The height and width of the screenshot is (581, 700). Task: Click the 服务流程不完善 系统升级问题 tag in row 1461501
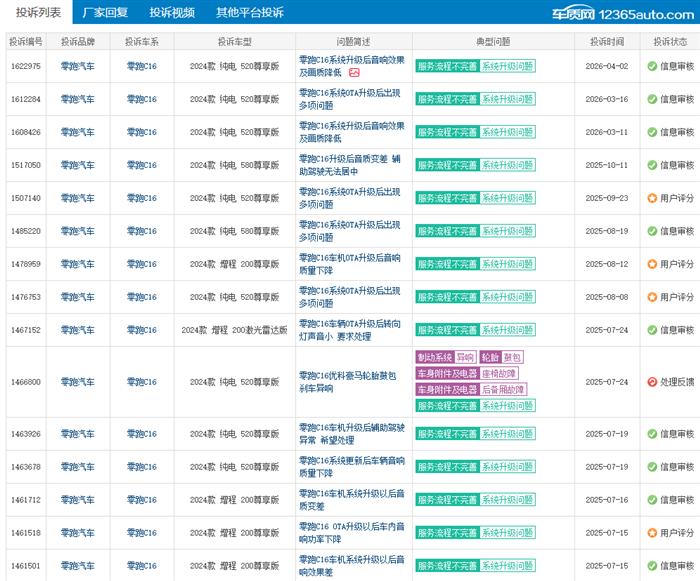[475, 566]
